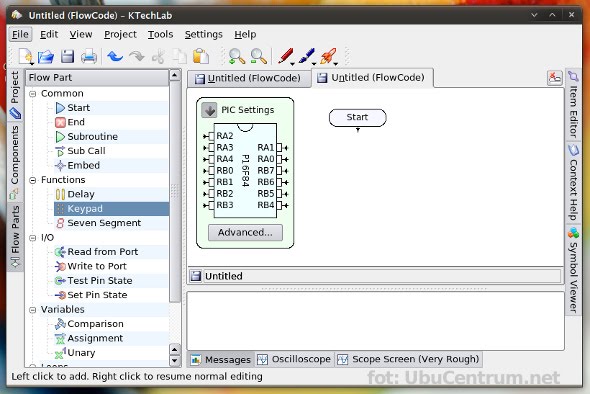
Task: Switch to second Untitled (FlowCode) tab
Action: click(373, 78)
